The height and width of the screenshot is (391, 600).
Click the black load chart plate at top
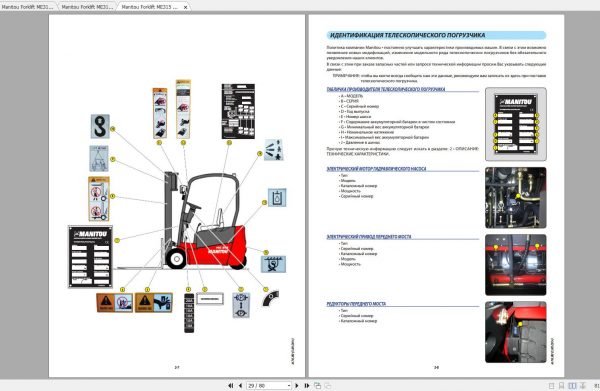[238, 111]
